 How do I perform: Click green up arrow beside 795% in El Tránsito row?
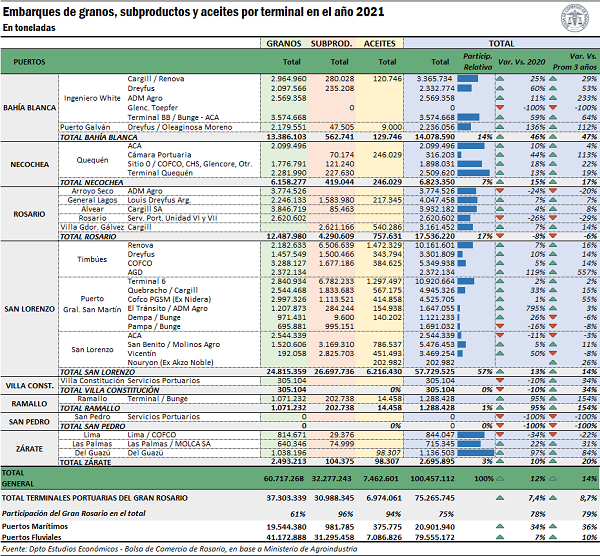click(500, 308)
